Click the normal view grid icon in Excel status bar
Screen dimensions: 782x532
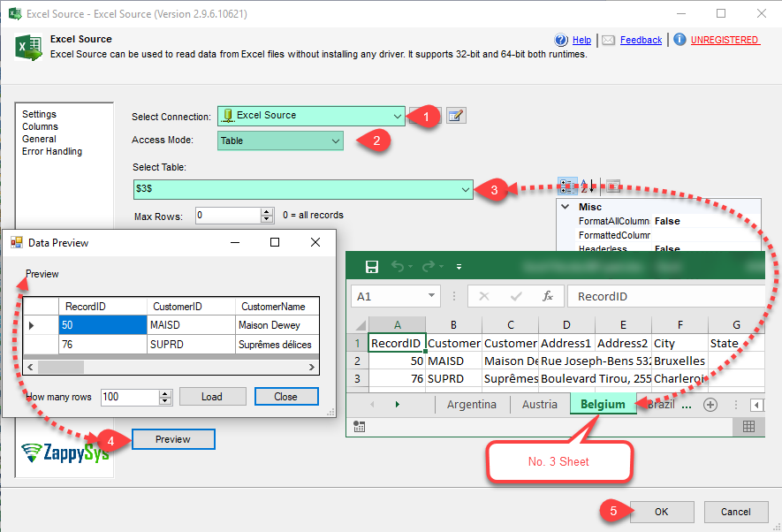click(748, 426)
